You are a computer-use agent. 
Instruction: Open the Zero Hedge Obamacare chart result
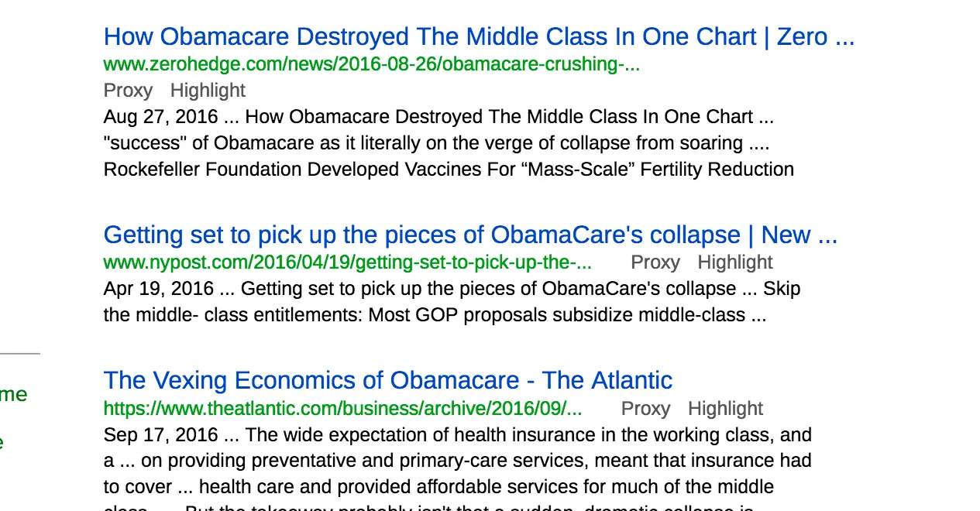click(x=479, y=36)
